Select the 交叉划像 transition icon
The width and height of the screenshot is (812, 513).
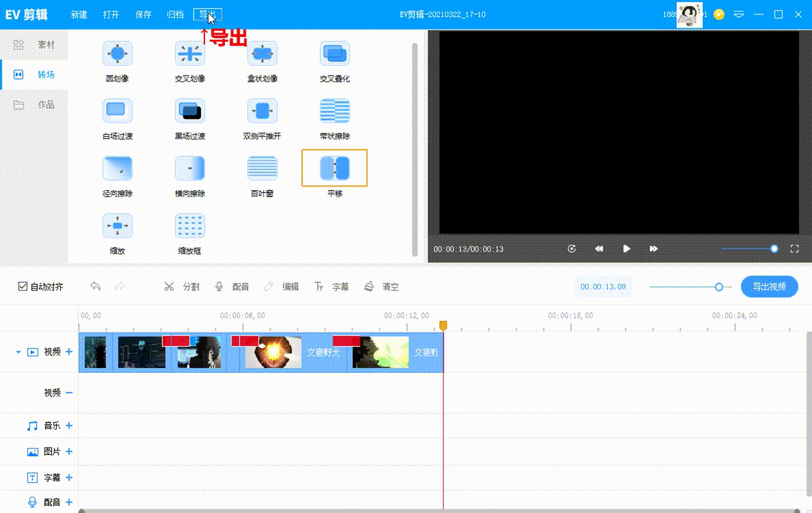pyautogui.click(x=189, y=54)
